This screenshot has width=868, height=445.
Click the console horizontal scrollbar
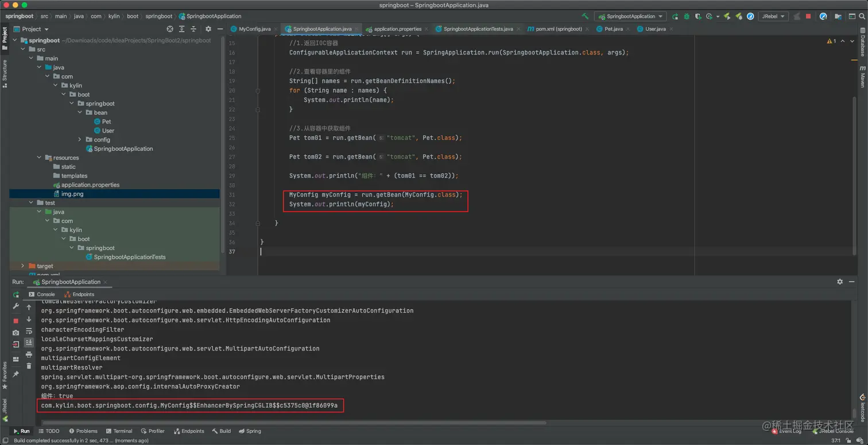tap(293, 423)
